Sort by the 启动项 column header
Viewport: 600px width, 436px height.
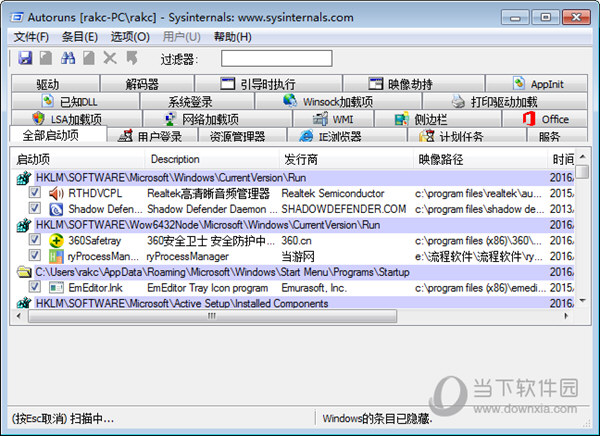click(x=78, y=159)
